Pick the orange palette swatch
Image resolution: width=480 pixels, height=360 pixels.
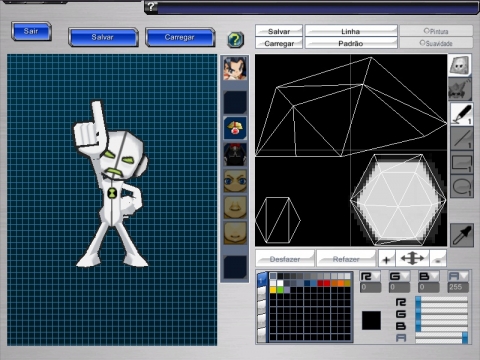(x=341, y=283)
